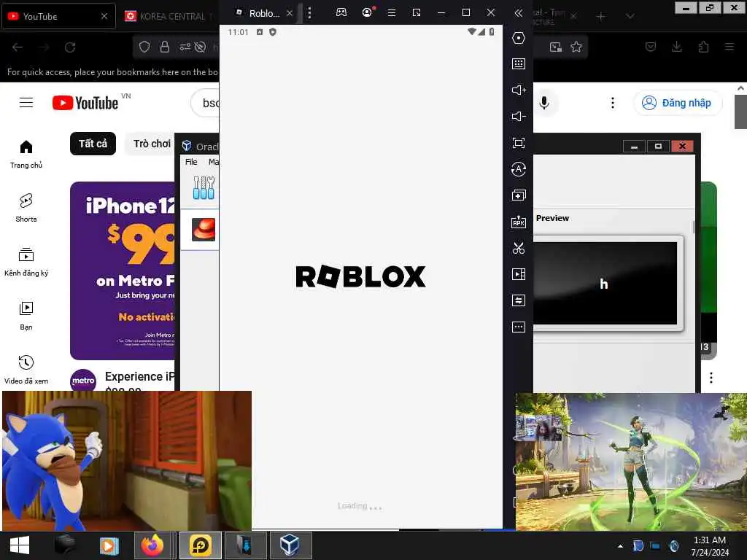Collapse emulator sidebar with double chevron

coord(519,13)
